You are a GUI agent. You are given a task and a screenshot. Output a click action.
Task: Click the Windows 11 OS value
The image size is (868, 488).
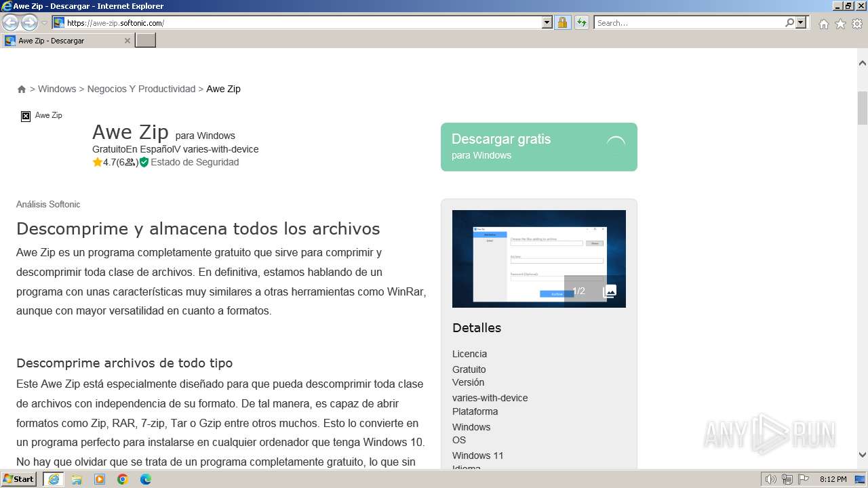(478, 455)
